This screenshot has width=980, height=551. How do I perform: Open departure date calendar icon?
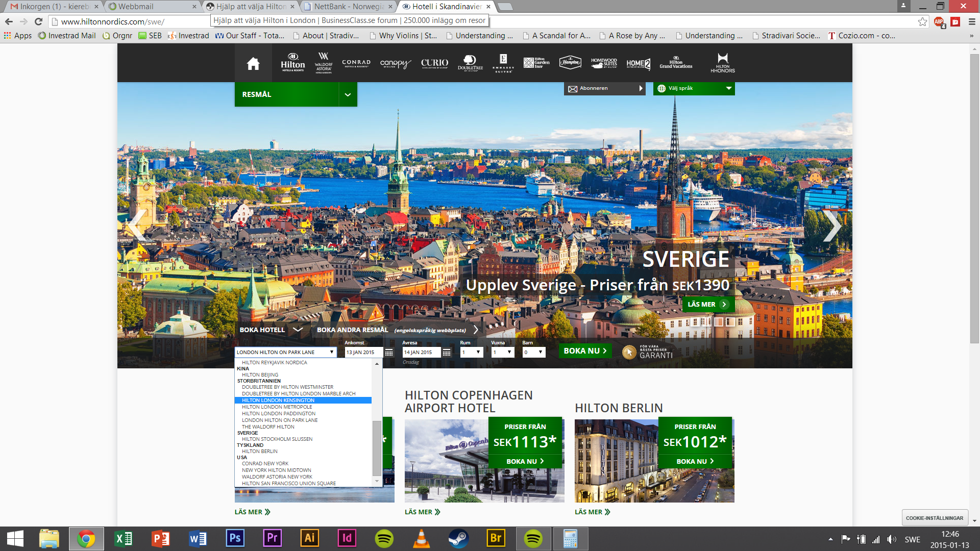447,353
